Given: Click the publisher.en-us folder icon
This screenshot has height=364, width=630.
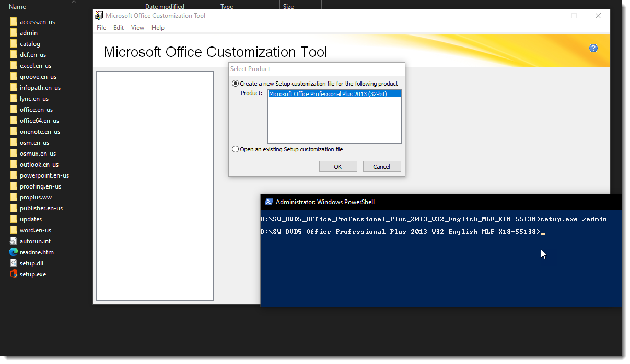Looking at the screenshot, I should [x=14, y=208].
